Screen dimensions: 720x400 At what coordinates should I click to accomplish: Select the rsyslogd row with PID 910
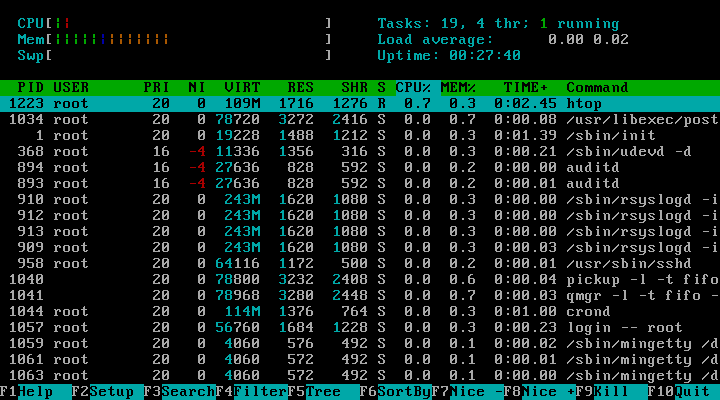[360, 199]
